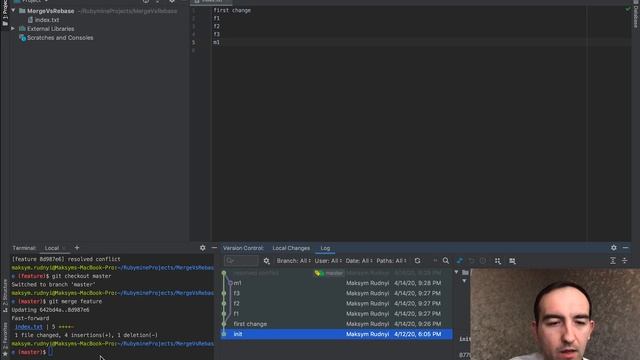Viewport: 640px width, 360px height.
Task: Select the f1 commit in the log
Action: (336, 313)
